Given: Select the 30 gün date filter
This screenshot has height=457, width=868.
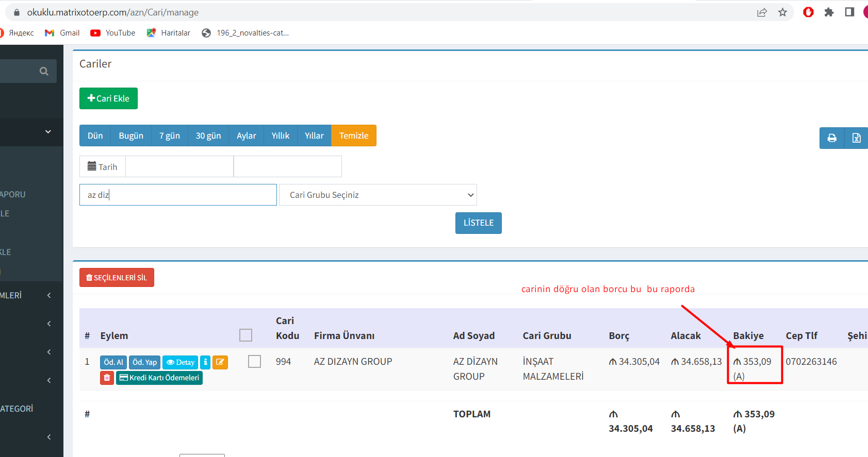Looking at the screenshot, I should coord(208,136).
